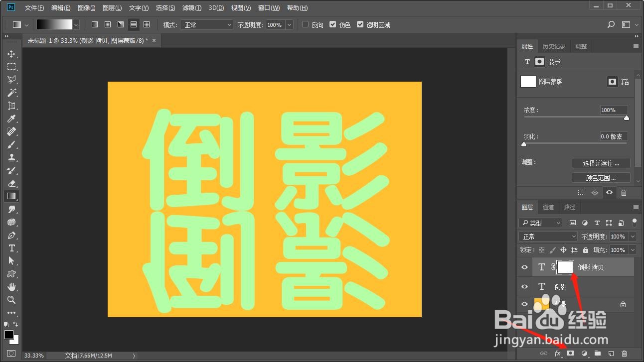This screenshot has height=362, width=644.
Task: Open the layer blending mode 正常 dropdown
Action: (548, 237)
